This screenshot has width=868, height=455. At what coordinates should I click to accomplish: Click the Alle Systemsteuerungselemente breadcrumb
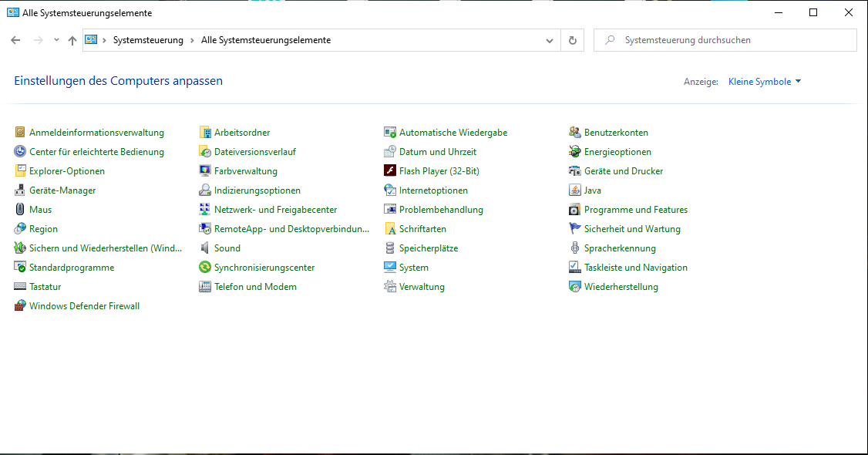[x=266, y=40]
